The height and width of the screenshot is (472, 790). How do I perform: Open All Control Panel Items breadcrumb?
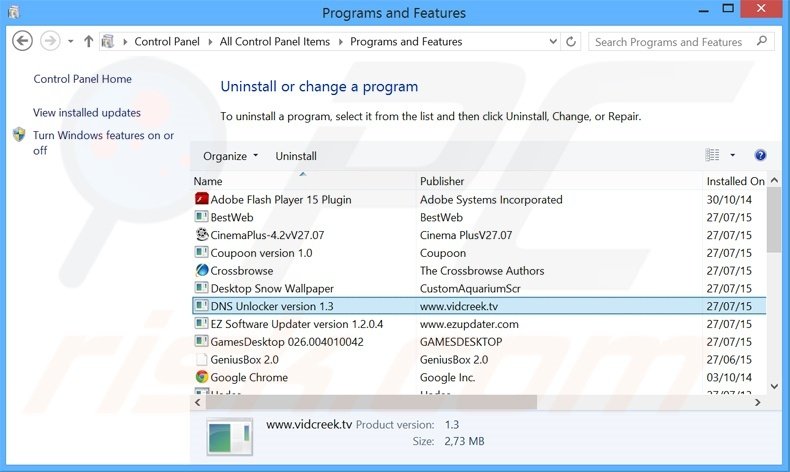point(275,41)
